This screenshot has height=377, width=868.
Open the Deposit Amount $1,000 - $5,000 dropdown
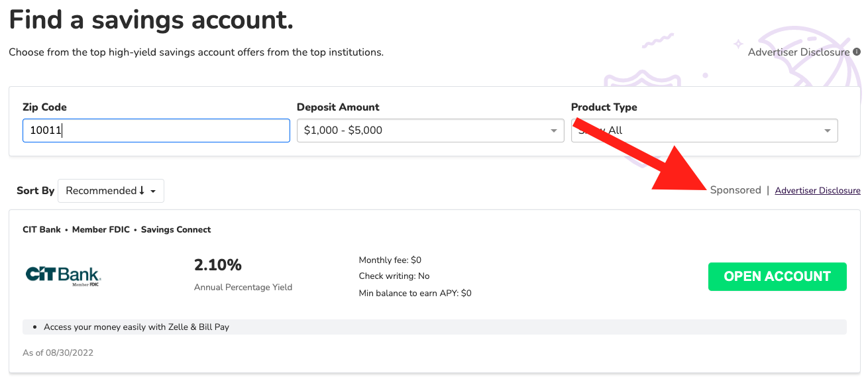(429, 131)
